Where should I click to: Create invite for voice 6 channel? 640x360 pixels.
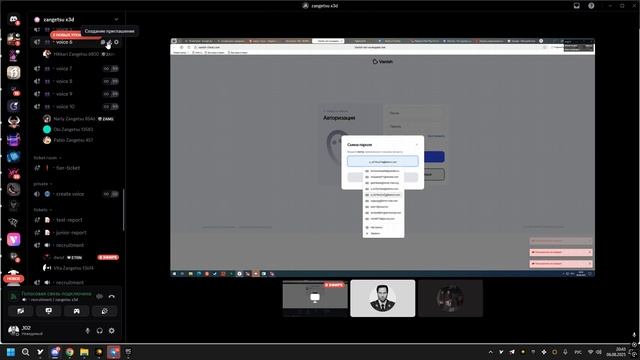109,42
